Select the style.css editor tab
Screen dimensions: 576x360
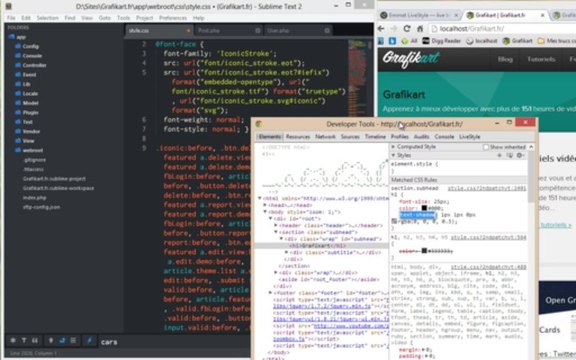tap(159, 30)
